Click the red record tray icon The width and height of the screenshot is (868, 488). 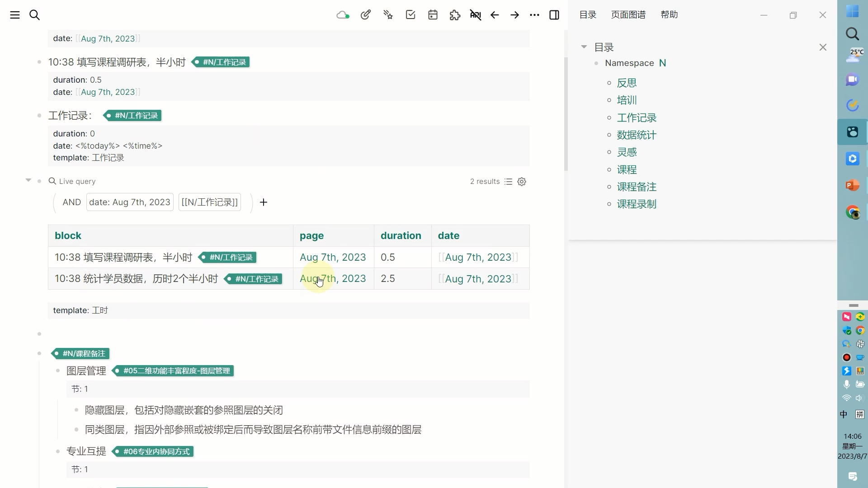(847, 357)
